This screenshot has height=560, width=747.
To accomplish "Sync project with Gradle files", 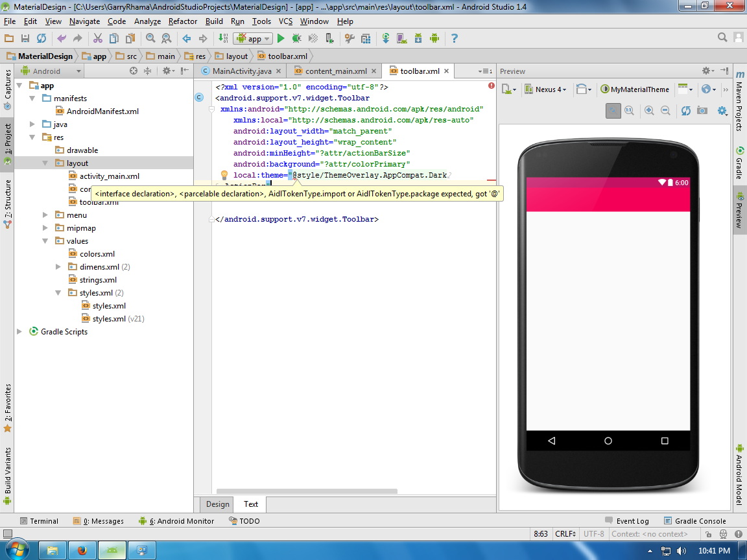I will point(386,38).
